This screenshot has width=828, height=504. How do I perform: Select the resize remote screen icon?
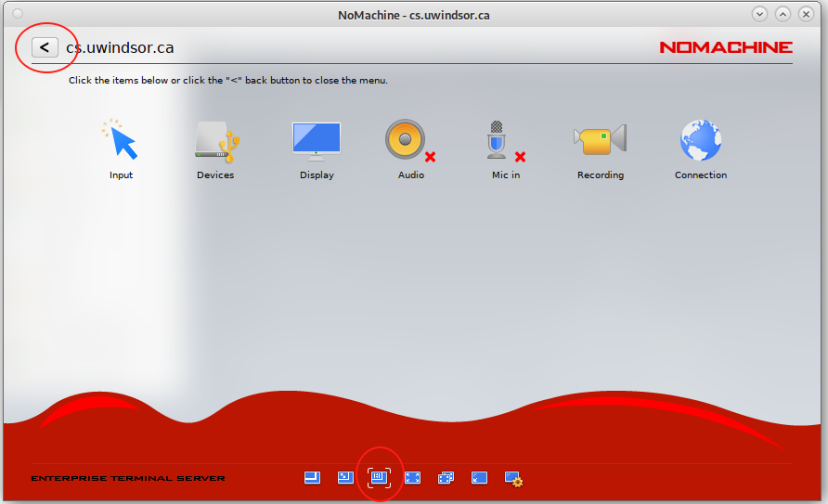click(x=345, y=478)
